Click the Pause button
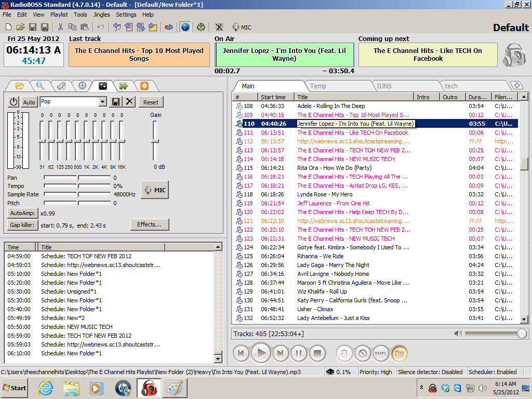This screenshot has height=399, width=532. click(x=299, y=353)
